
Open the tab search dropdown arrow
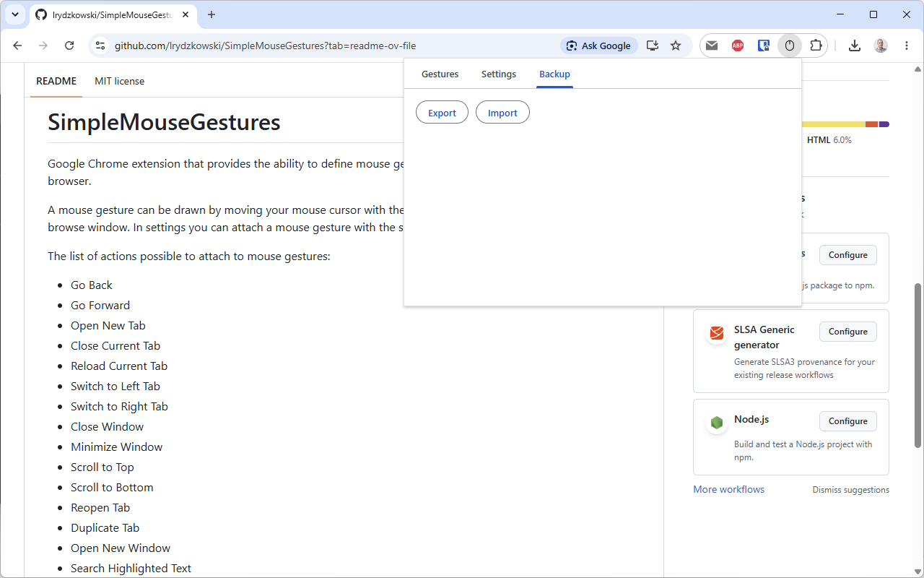[15, 14]
